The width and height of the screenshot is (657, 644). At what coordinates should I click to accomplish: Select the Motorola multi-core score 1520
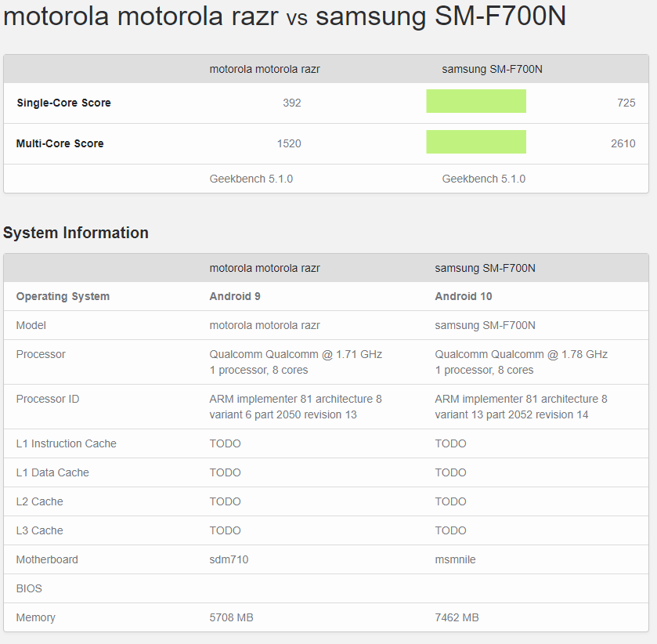click(289, 143)
